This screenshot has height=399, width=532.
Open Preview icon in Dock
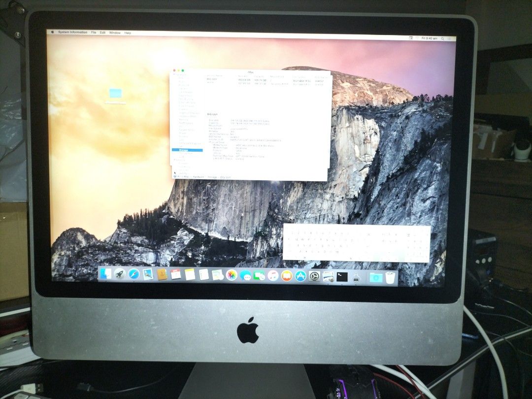pos(328,277)
